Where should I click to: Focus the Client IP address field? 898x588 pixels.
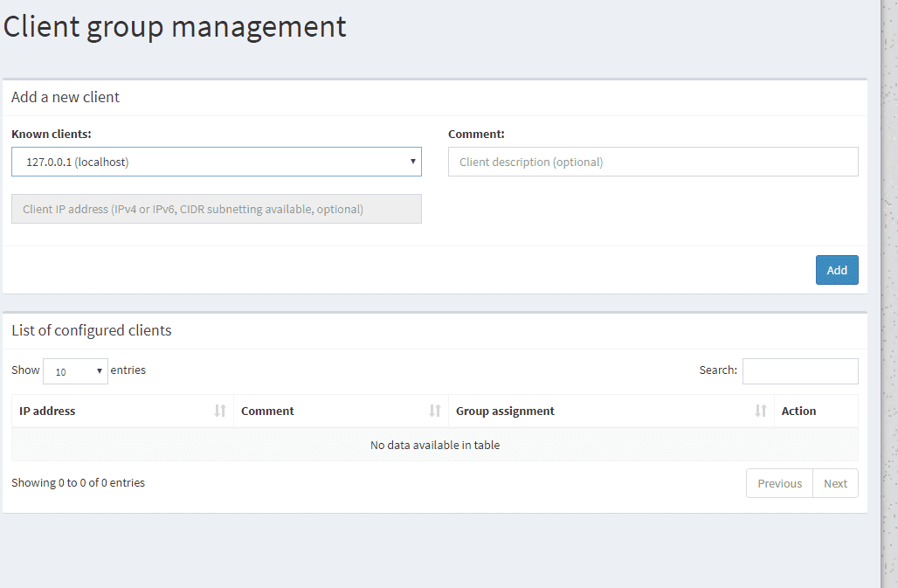coord(216,209)
